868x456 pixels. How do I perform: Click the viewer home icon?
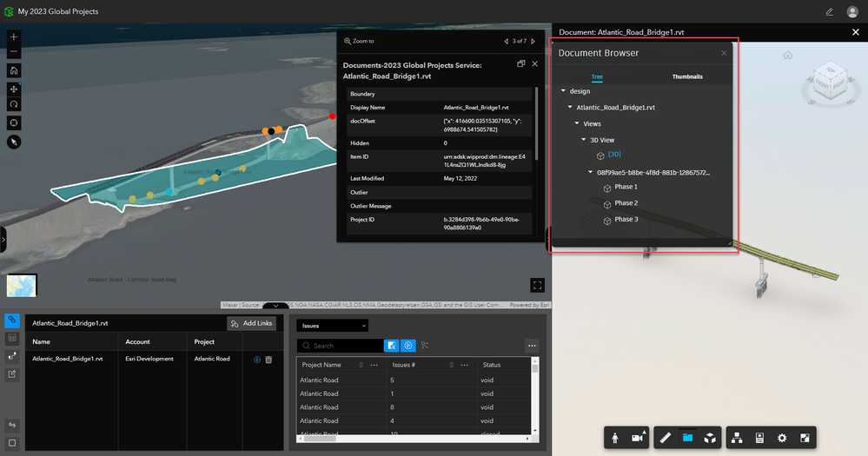[x=788, y=55]
